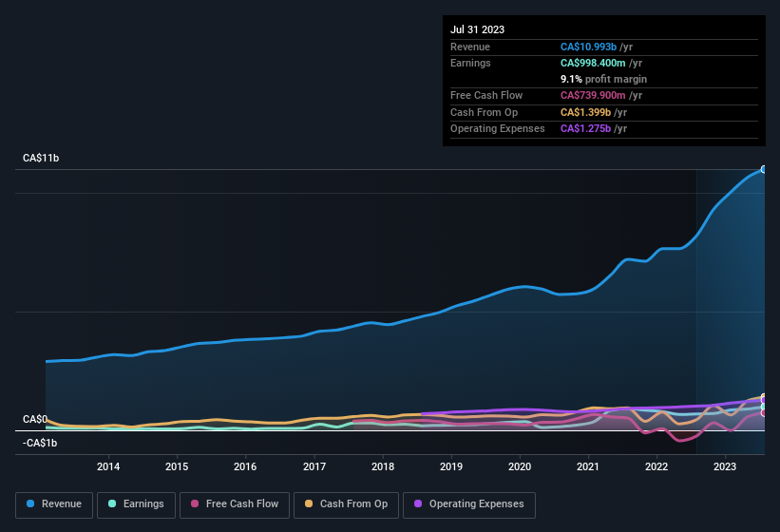
Task: Click the CA$1.399b cash from op value
Action: (x=585, y=112)
